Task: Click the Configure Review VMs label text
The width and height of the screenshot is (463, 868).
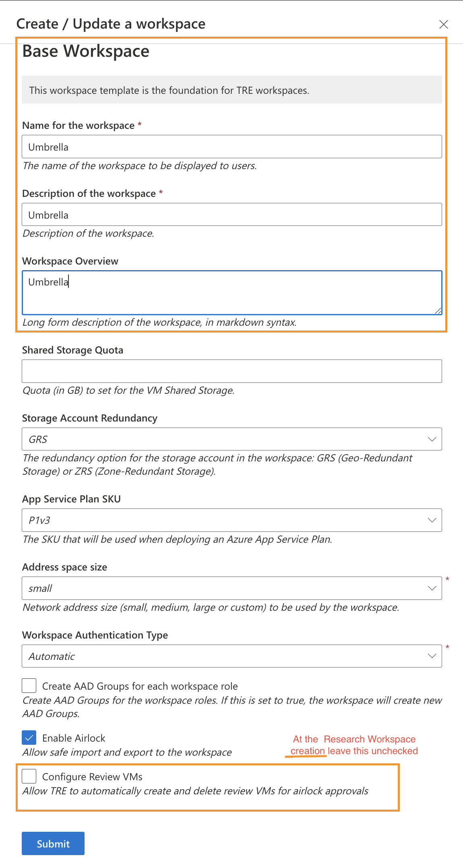Action: (x=92, y=777)
